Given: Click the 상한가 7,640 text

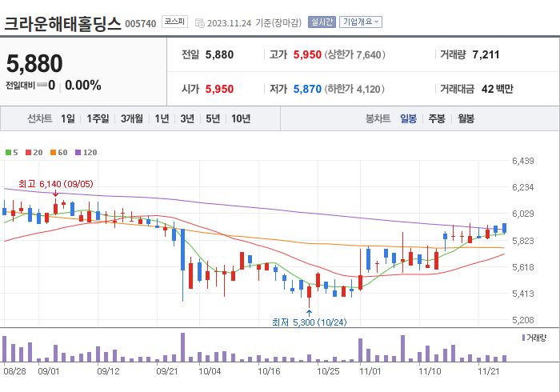Looking at the screenshot, I should 355,54.
